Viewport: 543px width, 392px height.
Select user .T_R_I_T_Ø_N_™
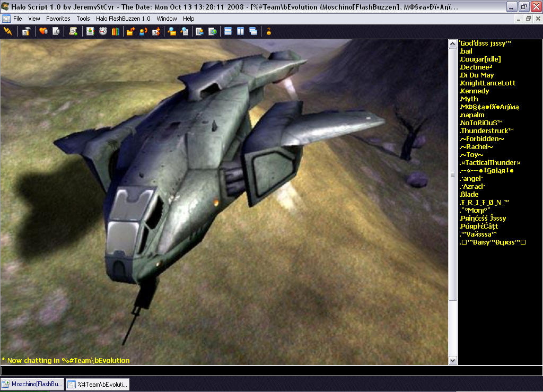[x=485, y=203]
